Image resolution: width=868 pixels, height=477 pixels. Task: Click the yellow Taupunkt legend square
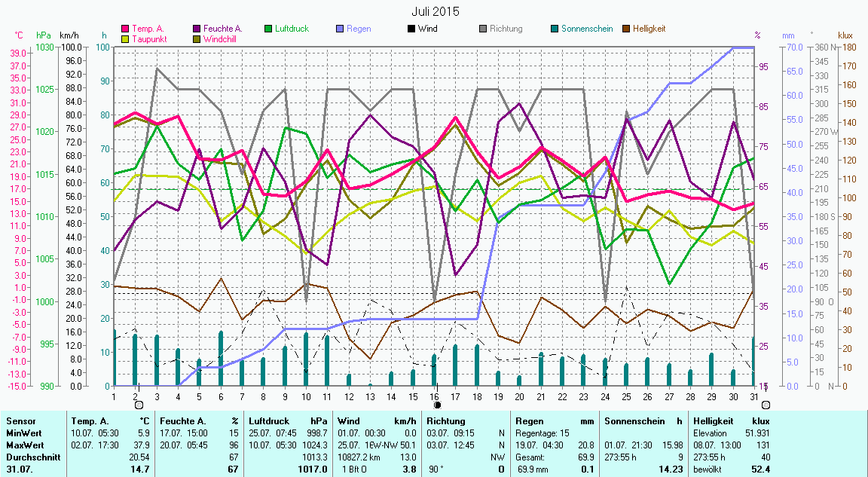[126, 39]
